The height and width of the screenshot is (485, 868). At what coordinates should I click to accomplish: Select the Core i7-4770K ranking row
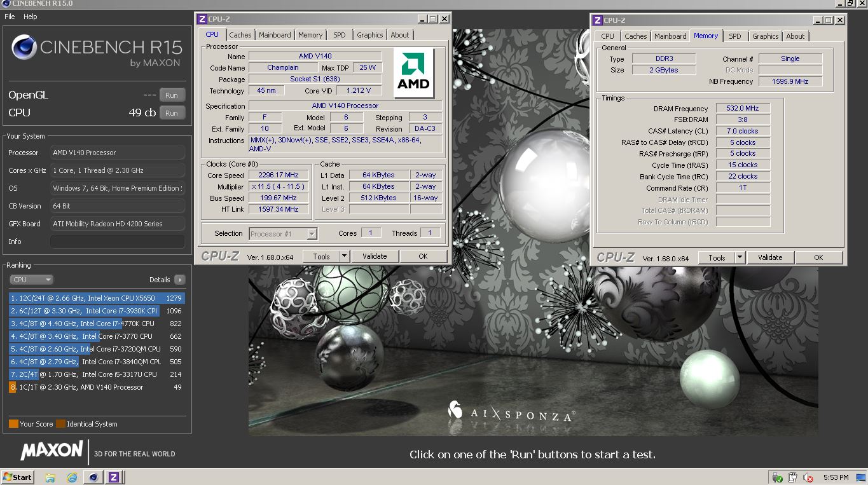pos(97,324)
